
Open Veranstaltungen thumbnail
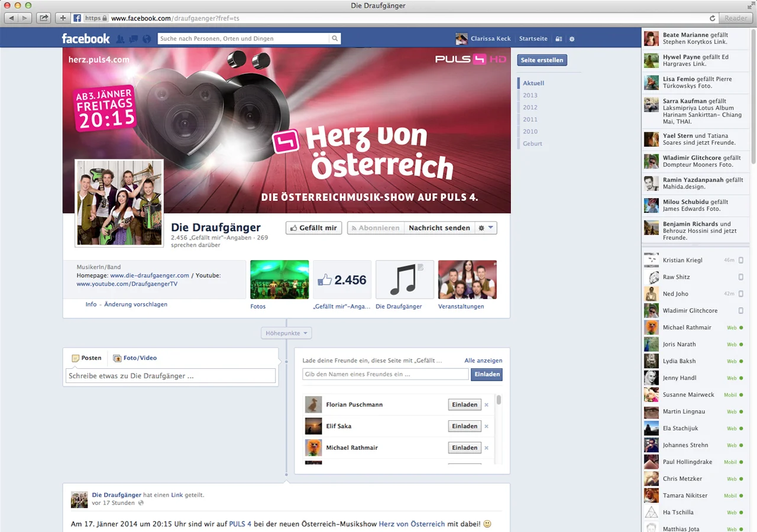(467, 280)
